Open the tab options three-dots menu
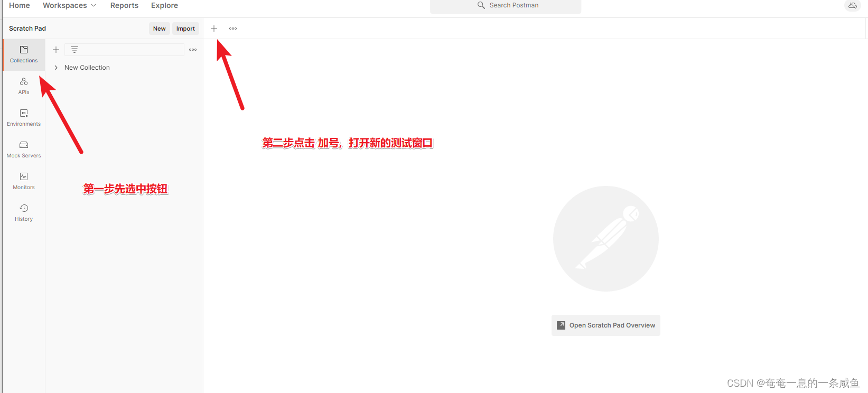Screen dimensions: 868x393 click(x=233, y=29)
